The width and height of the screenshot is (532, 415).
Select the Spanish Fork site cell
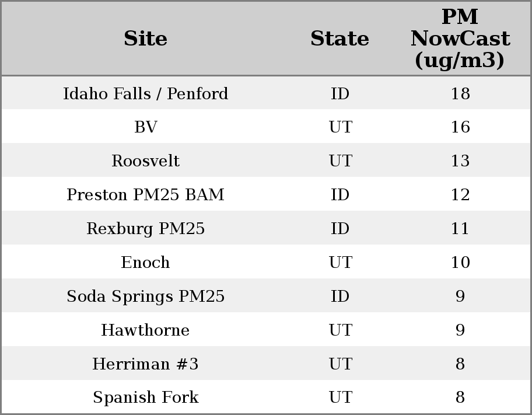point(145,397)
